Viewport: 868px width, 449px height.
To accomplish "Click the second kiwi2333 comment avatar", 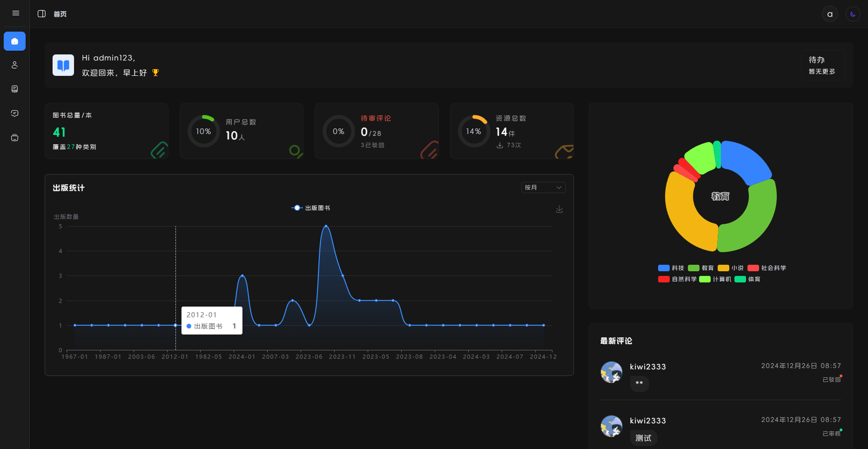I will [612, 427].
